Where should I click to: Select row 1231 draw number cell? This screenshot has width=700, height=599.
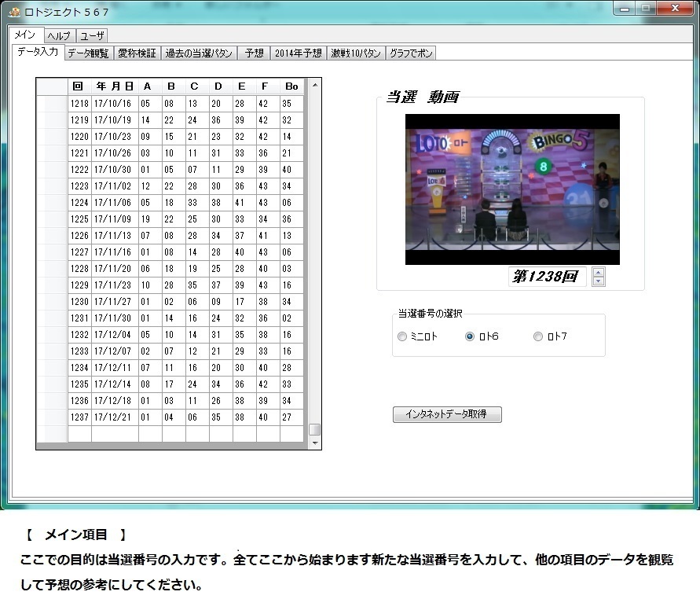(x=79, y=318)
